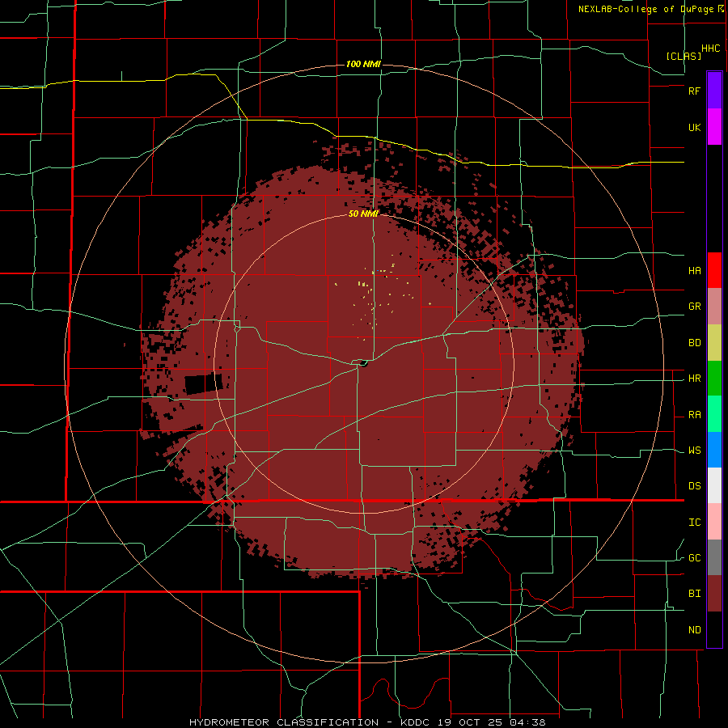Select the HA legend label
The image size is (728, 728).
pyautogui.click(x=694, y=271)
